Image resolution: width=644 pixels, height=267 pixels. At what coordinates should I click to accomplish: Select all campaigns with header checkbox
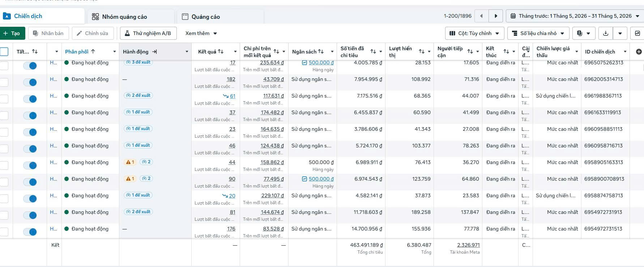click(x=4, y=52)
